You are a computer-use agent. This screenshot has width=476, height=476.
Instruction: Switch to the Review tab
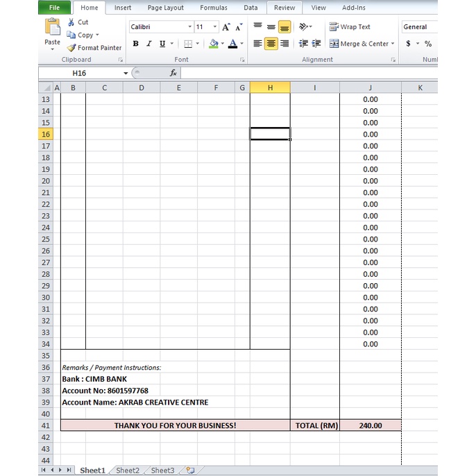click(284, 8)
